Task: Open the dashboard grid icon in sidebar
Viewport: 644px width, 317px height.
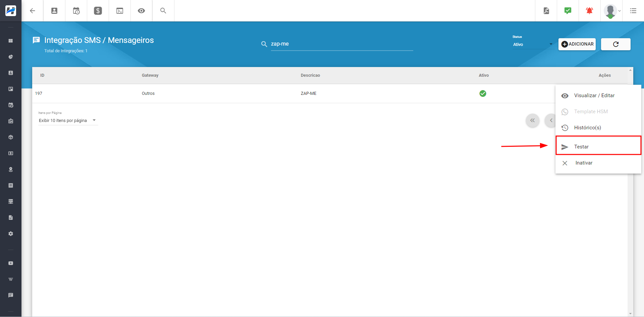Action: pyautogui.click(x=11, y=41)
